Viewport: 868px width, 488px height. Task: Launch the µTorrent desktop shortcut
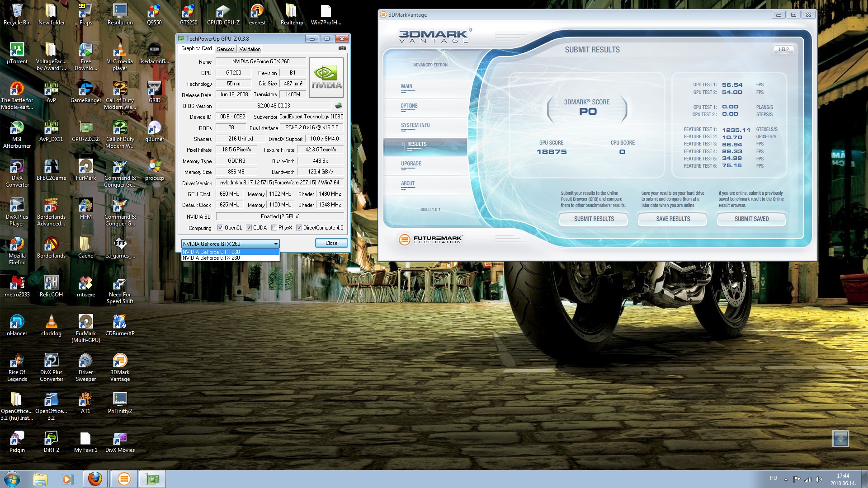point(17,53)
